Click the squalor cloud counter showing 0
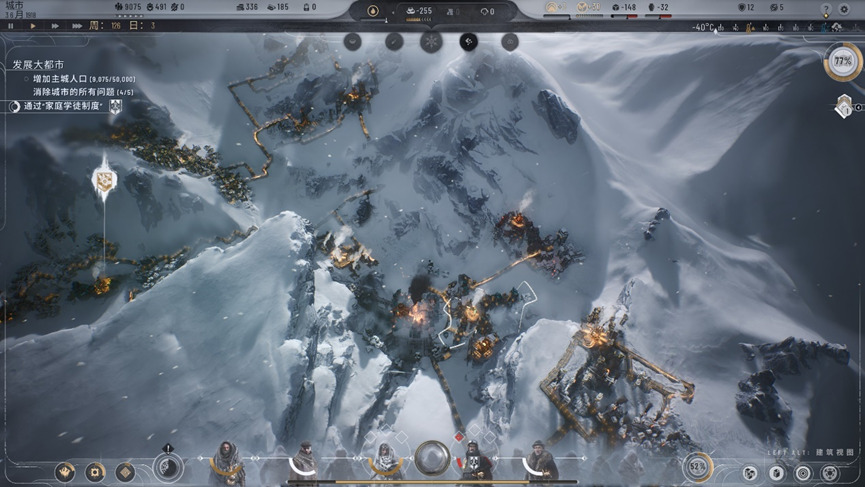The height and width of the screenshot is (487, 865). [x=487, y=11]
